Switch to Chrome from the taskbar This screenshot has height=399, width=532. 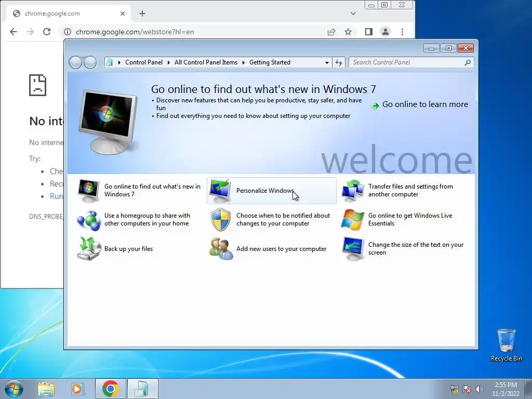111,389
